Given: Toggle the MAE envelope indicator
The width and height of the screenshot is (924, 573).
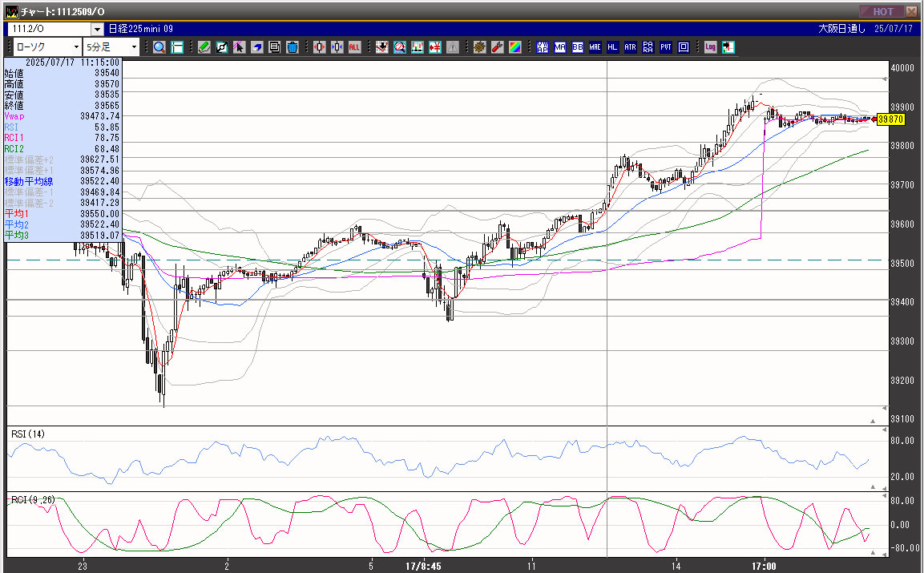Looking at the screenshot, I should 595,47.
